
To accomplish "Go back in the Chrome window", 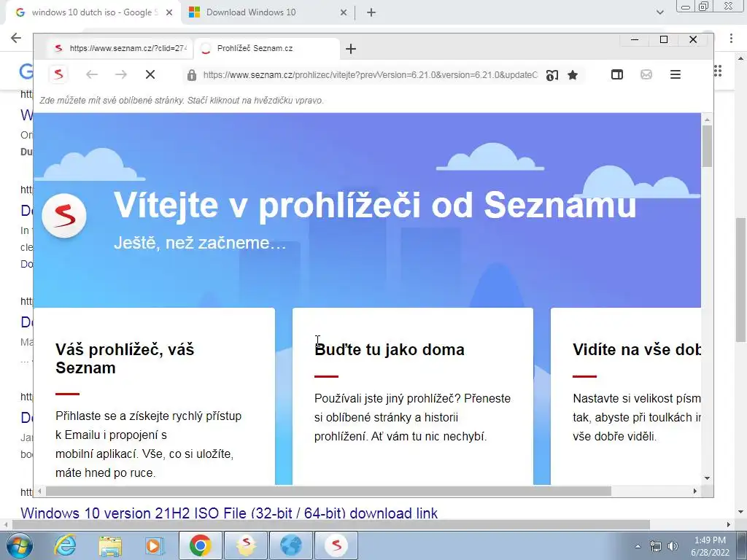I will (x=16, y=38).
